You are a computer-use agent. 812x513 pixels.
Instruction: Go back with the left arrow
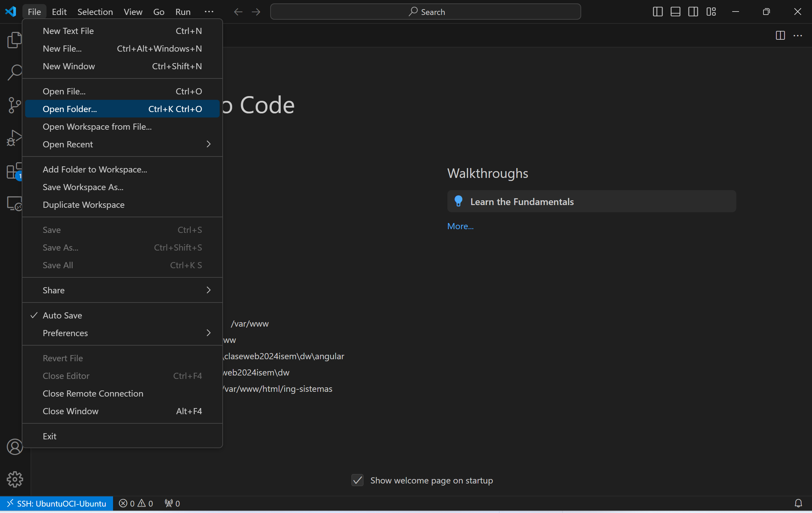point(238,12)
